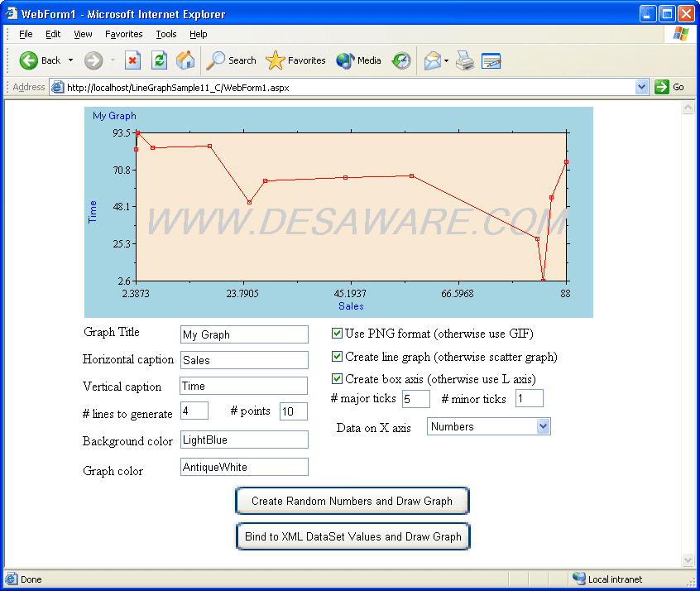
Task: Click the address bar URL field
Action: [x=349, y=88]
